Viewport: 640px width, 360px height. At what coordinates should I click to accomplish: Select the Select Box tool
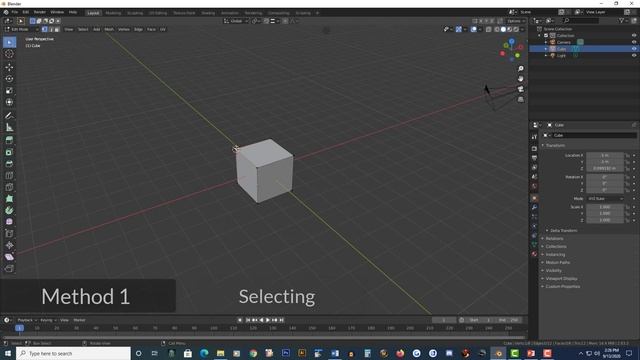click(9, 42)
